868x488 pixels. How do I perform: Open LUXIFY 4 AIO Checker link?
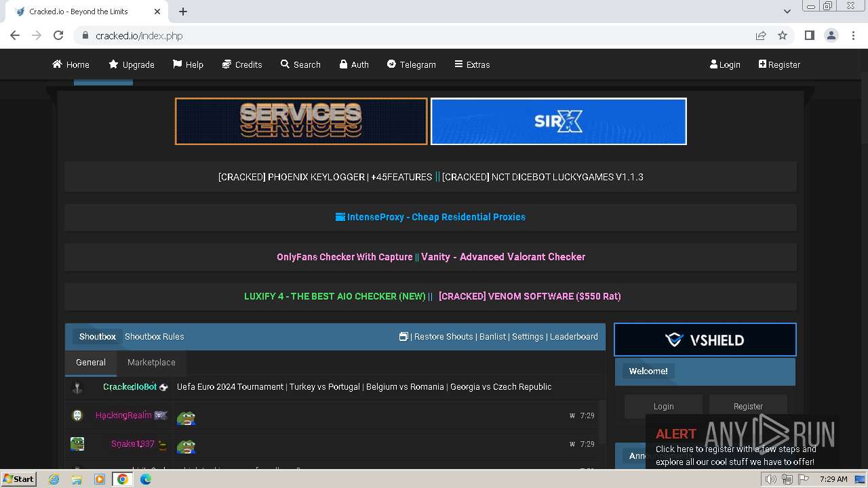[335, 296]
